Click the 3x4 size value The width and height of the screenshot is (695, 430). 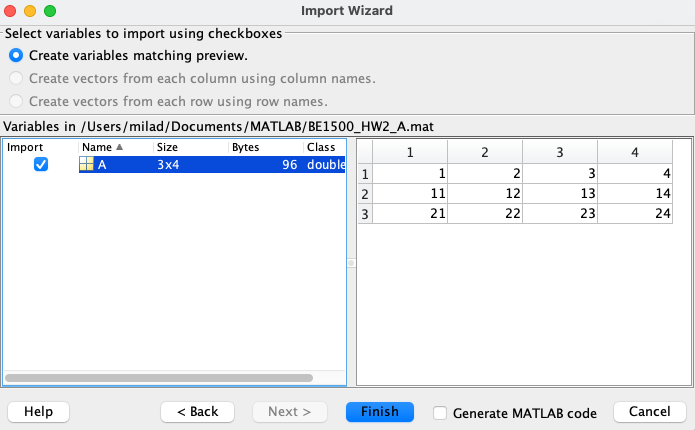coord(168,164)
